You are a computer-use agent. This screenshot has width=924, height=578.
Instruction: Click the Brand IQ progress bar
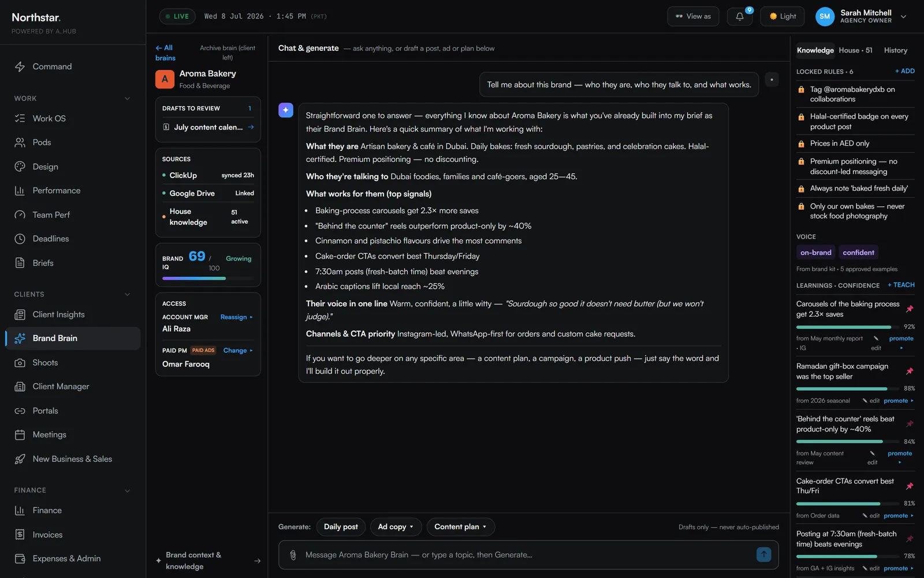[x=208, y=279]
